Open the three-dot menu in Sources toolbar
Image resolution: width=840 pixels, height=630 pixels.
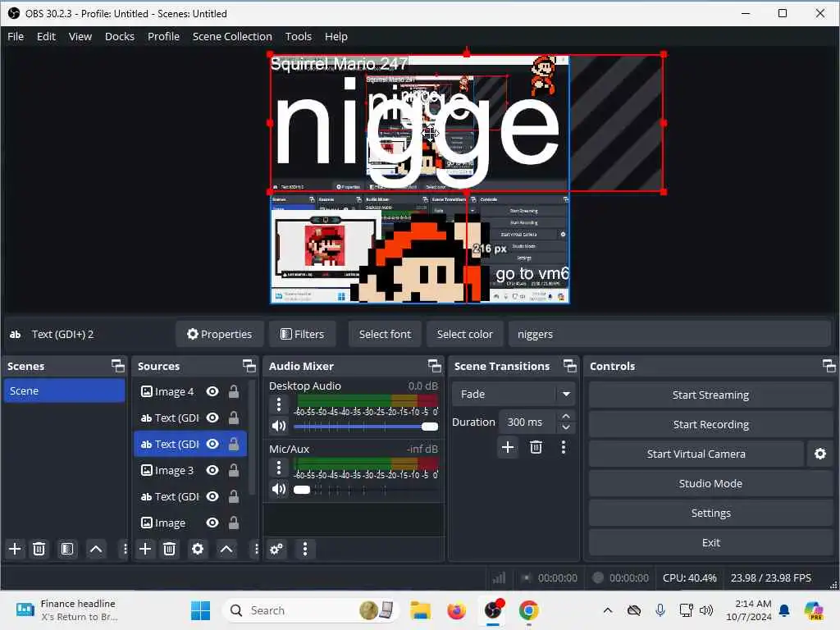point(256,549)
